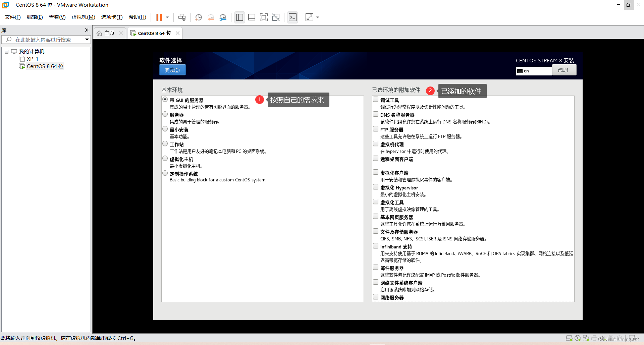The image size is (644, 345).
Task: Check the 虚拟机代理 checkbox
Action: (376, 143)
